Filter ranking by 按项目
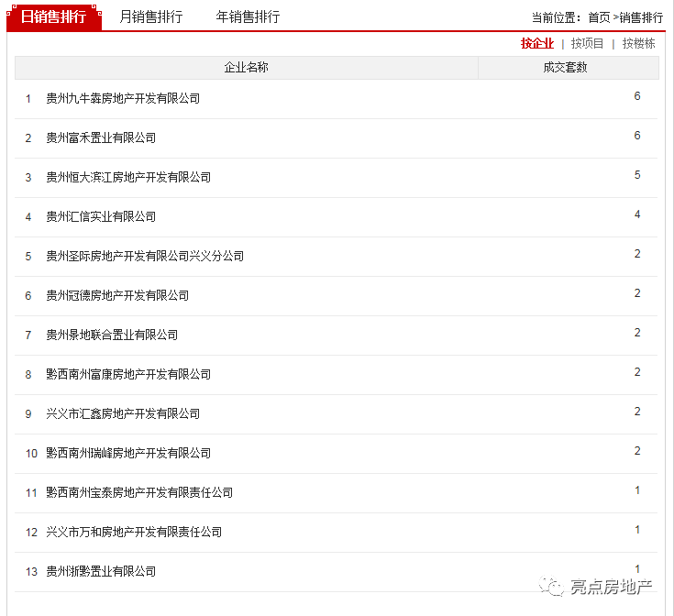 [x=587, y=43]
